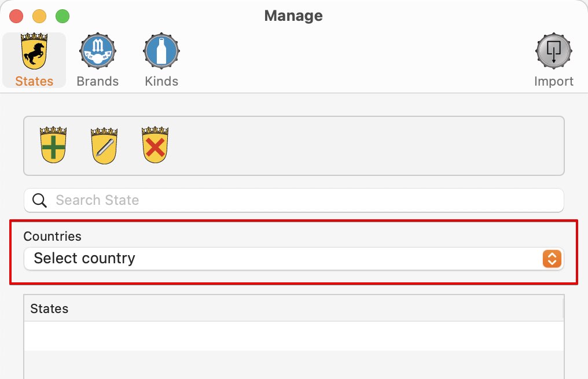
Task: Switch to the Brands tab label
Action: click(x=97, y=82)
